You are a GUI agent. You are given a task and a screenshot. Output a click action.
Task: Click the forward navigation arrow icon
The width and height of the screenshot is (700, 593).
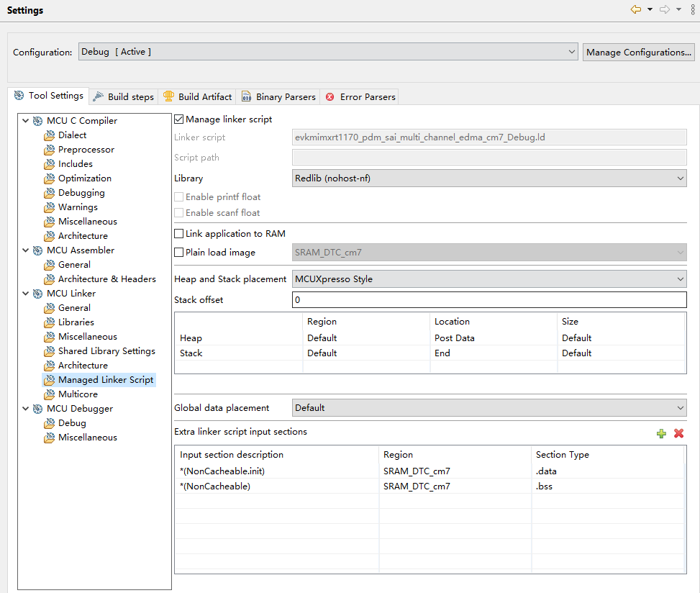click(665, 9)
